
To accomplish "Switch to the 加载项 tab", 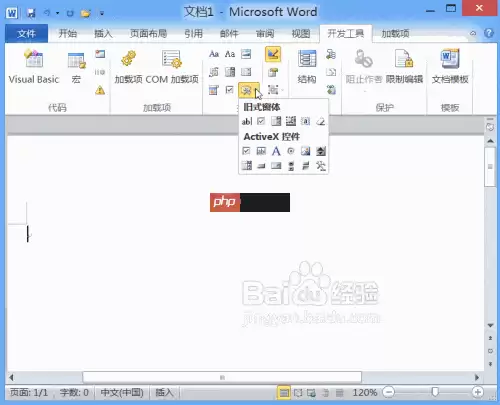I will pyautogui.click(x=395, y=34).
